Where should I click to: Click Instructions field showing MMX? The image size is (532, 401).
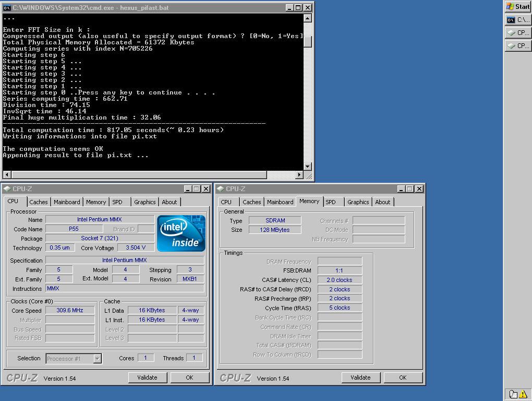point(125,288)
